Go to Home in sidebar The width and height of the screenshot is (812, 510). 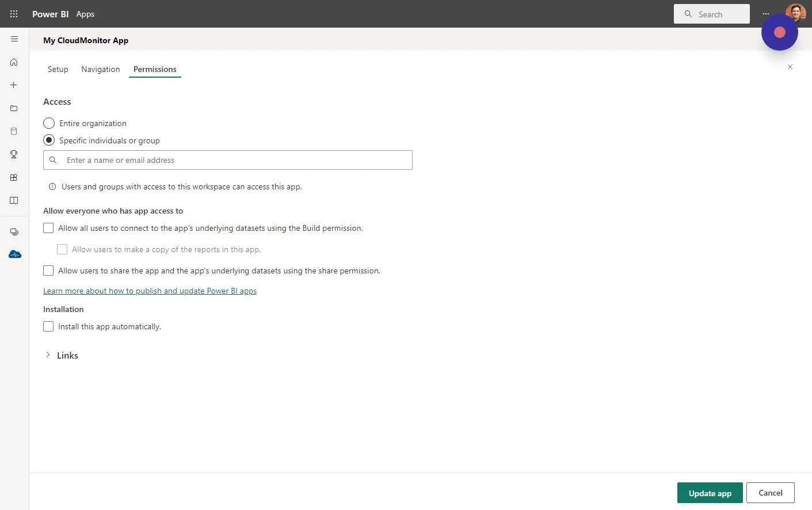coord(14,62)
